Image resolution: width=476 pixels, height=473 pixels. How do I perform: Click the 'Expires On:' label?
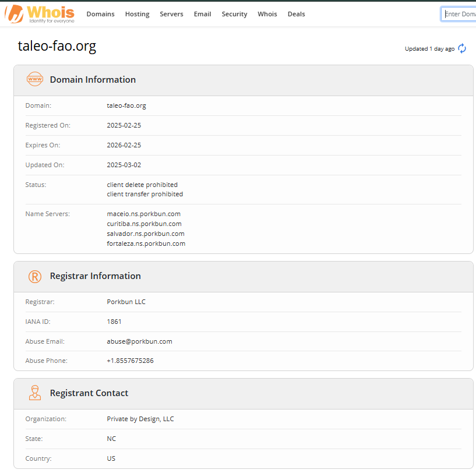click(43, 145)
